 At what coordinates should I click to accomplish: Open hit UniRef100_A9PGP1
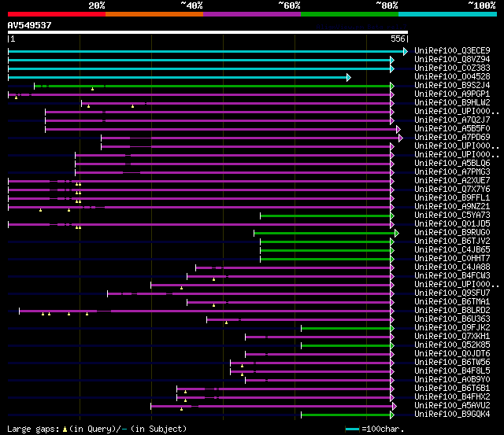coord(452,94)
